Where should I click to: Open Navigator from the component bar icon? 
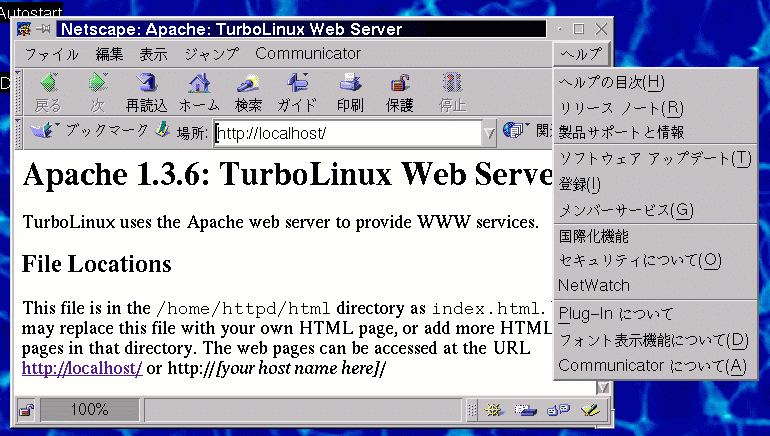[x=494, y=409]
